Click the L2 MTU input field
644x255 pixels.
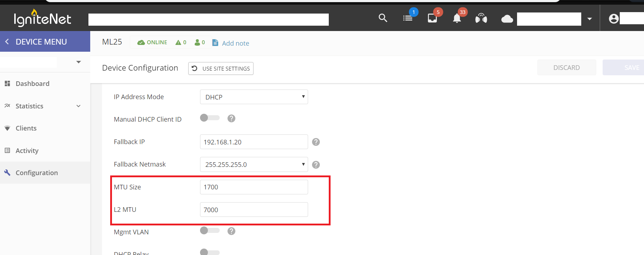(254, 209)
